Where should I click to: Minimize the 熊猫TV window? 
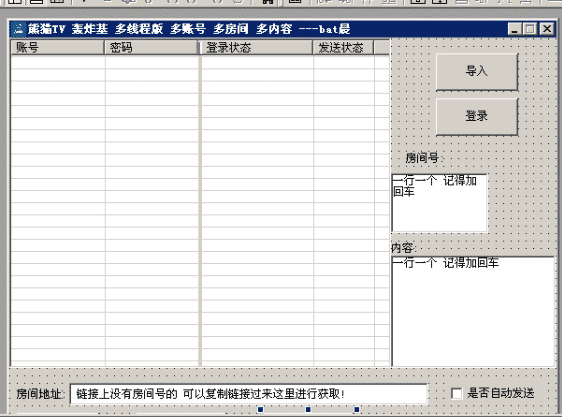(514, 29)
